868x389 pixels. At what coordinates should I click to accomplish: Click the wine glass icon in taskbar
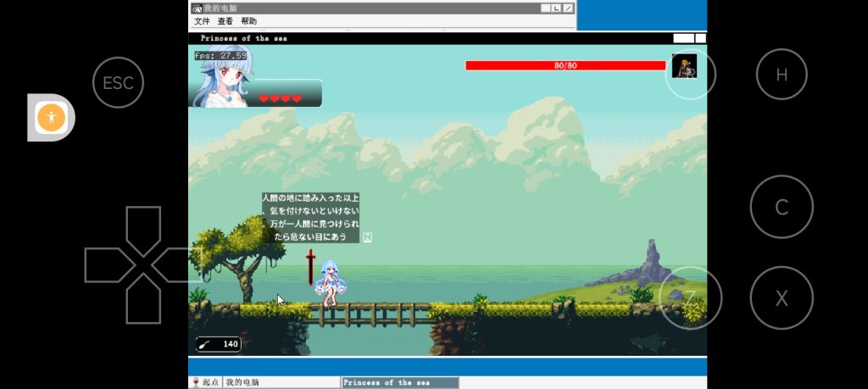click(x=195, y=382)
